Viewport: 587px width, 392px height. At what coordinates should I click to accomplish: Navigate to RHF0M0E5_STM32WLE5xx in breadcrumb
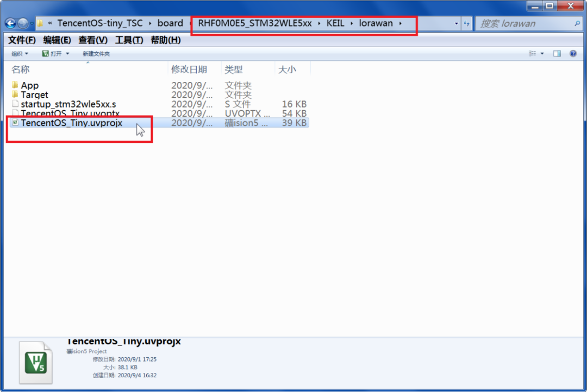(255, 23)
